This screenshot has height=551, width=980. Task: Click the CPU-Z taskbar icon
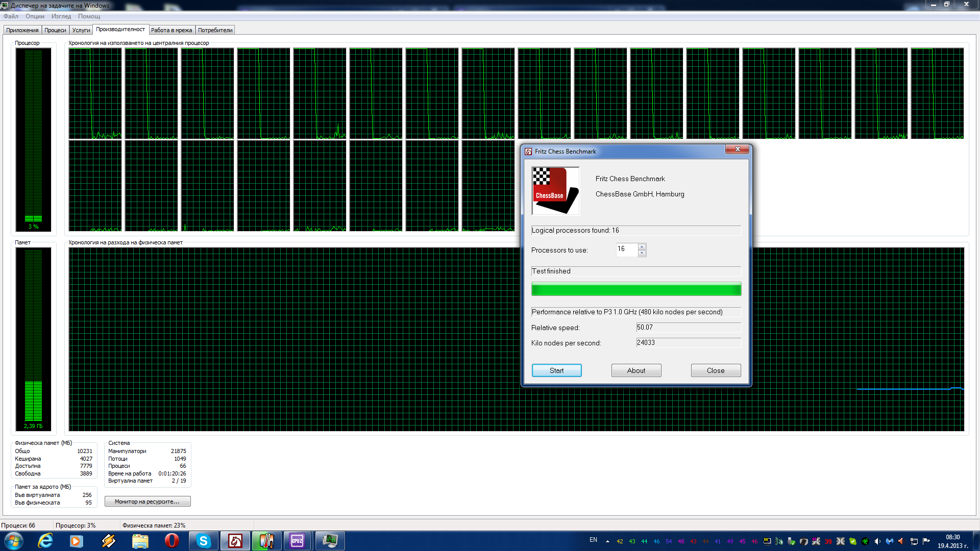pyautogui.click(x=297, y=541)
